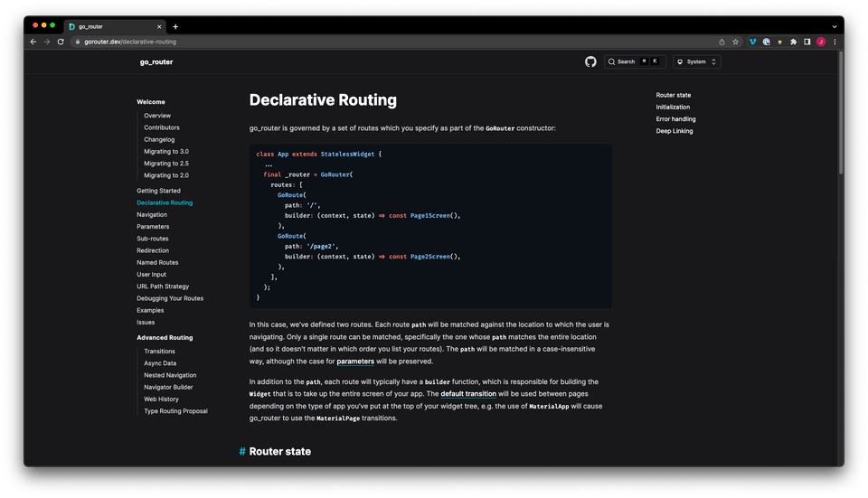
Task: Click the Declarative Routing main heading
Action: click(x=323, y=100)
